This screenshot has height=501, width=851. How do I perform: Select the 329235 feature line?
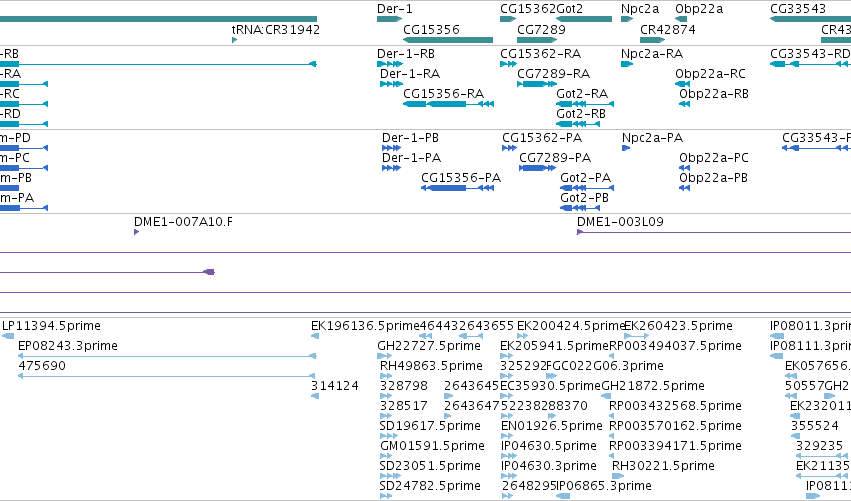[822, 456]
